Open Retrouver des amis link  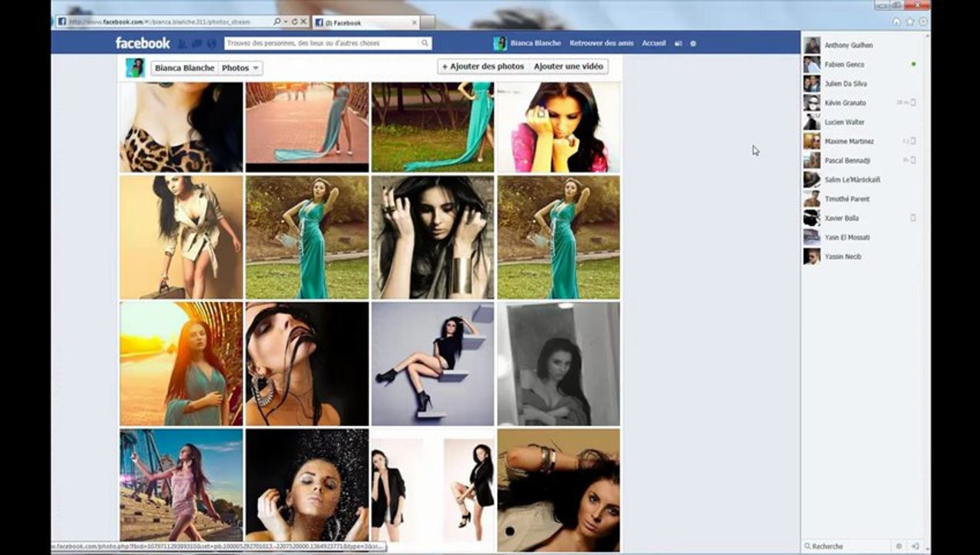click(x=601, y=43)
